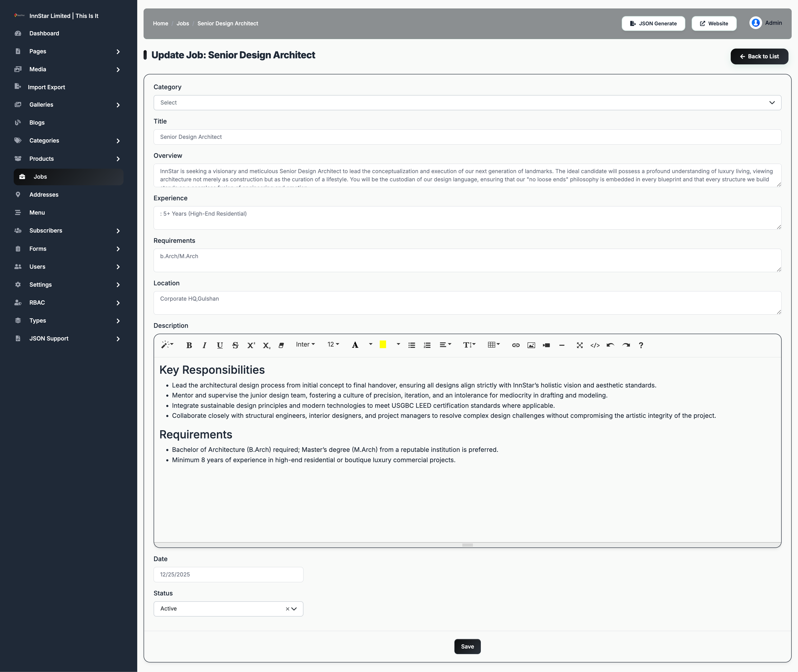This screenshot has width=798, height=672.
Task: Open Blogs from the sidebar
Action: 69,123
